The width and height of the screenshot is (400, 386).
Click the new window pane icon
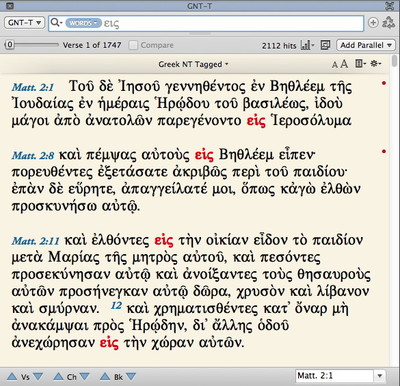(325, 45)
